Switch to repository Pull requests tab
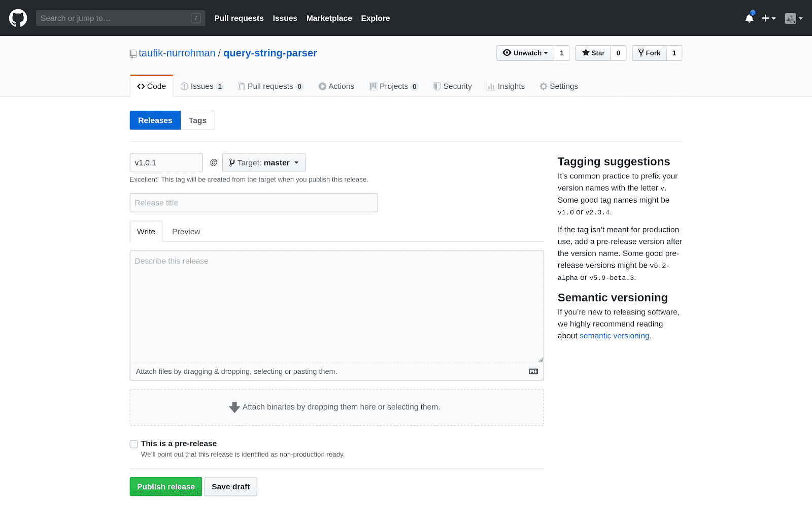812x508 pixels. coord(270,86)
